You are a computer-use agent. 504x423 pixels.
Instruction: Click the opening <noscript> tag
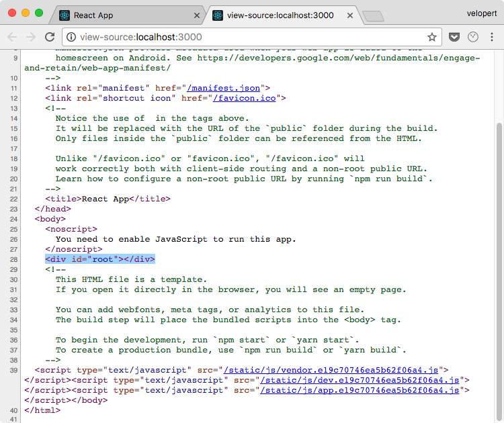point(71,229)
